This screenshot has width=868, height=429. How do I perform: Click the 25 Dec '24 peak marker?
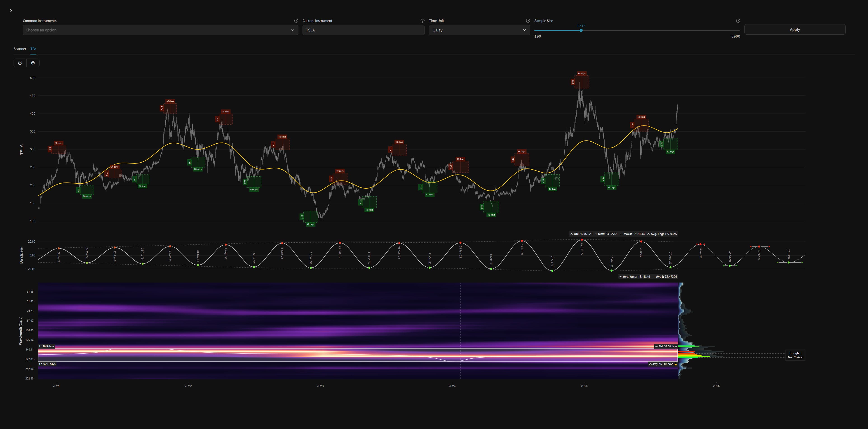(x=582, y=240)
